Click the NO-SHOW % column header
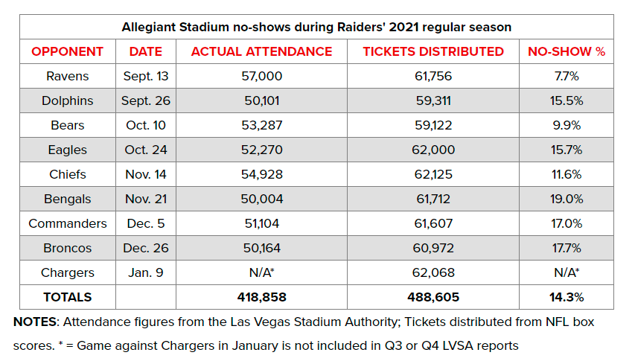The height and width of the screenshot is (364, 635). 566,51
